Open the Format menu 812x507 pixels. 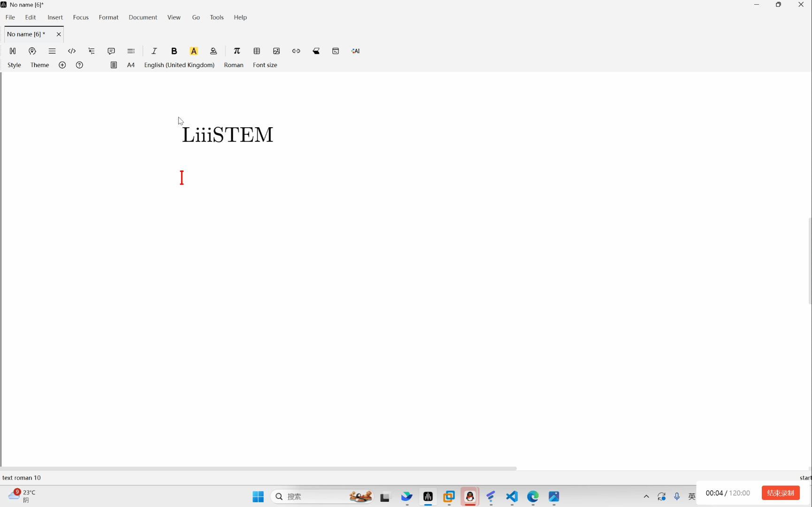pyautogui.click(x=108, y=17)
